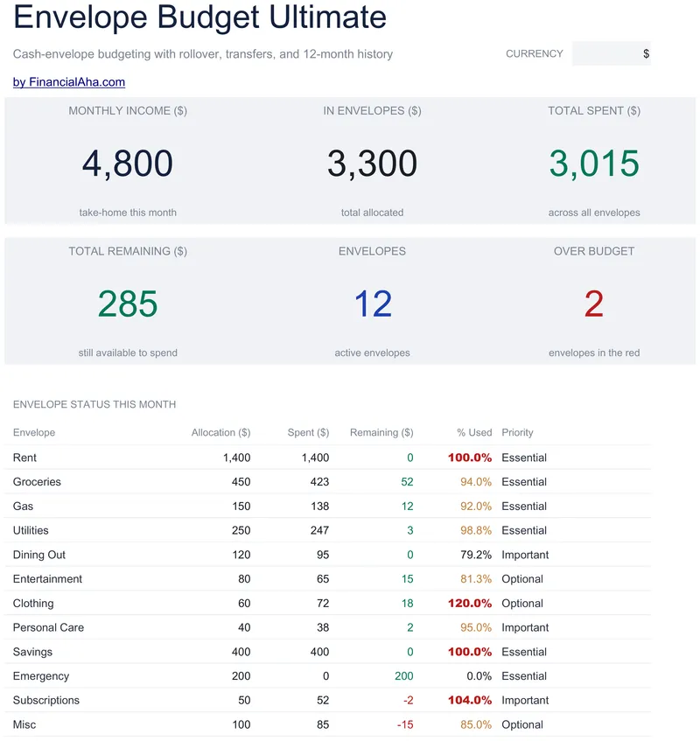Click Gas allocation value 150
The height and width of the screenshot is (741, 700).
pos(241,507)
